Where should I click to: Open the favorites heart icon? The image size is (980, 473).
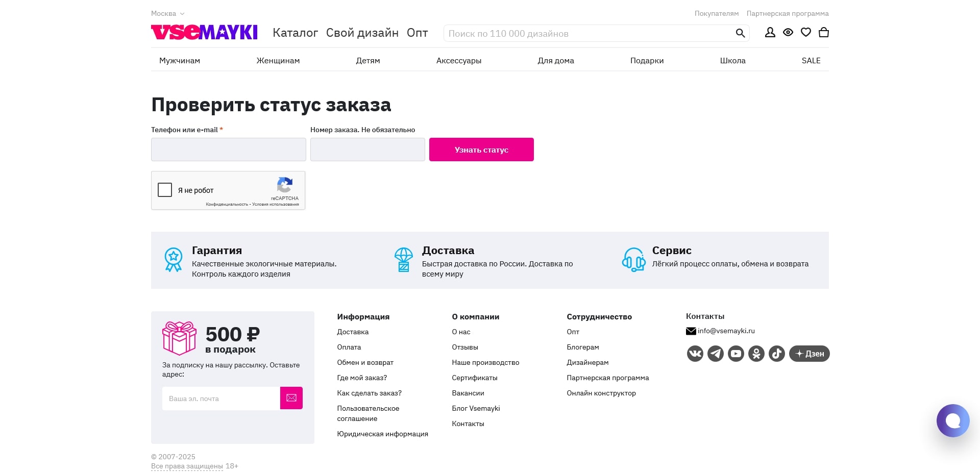805,32
